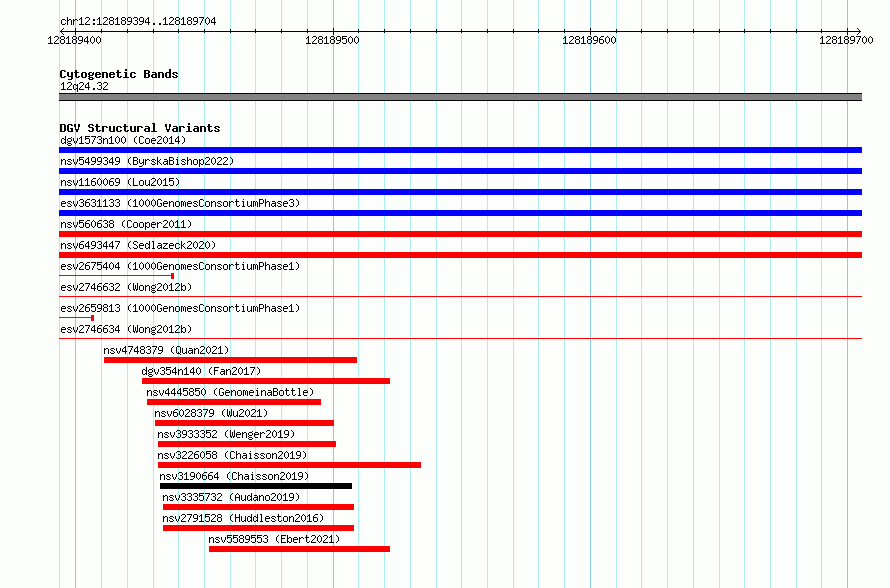Click the DGV Structural Variants track title
890x588 pixels.
pyautogui.click(x=140, y=128)
